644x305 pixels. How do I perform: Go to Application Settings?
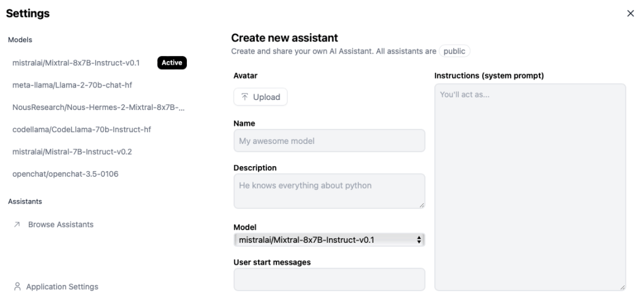(62, 287)
